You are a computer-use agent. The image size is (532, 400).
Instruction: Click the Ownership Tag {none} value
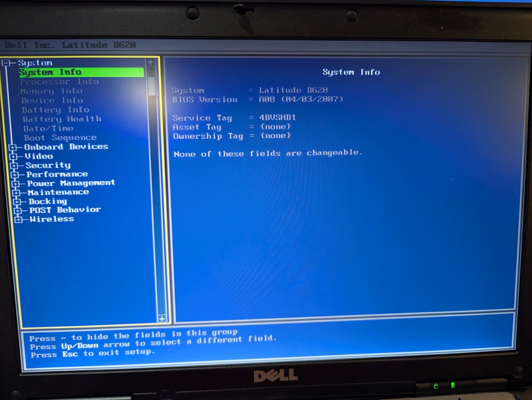click(276, 136)
